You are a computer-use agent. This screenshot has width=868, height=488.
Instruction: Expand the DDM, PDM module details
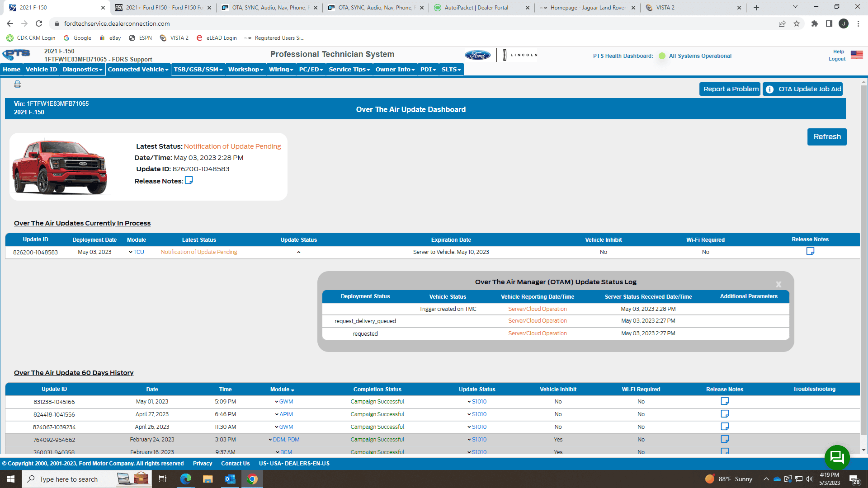(x=283, y=440)
